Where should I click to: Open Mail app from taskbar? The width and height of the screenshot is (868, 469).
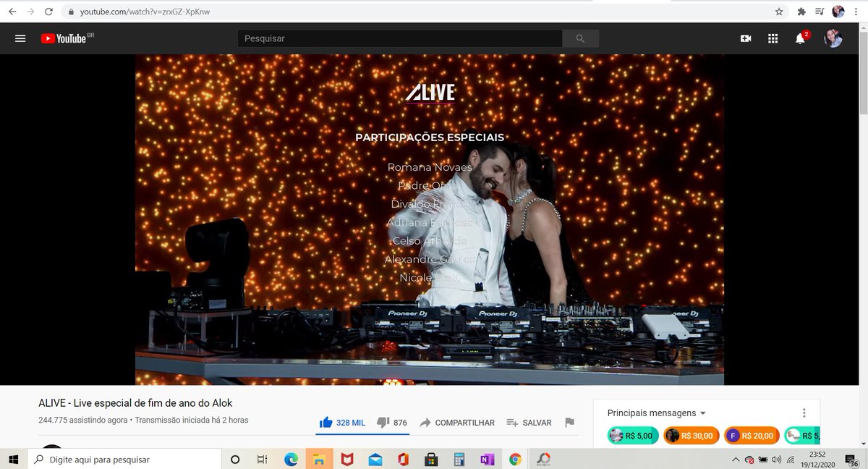pyautogui.click(x=375, y=459)
